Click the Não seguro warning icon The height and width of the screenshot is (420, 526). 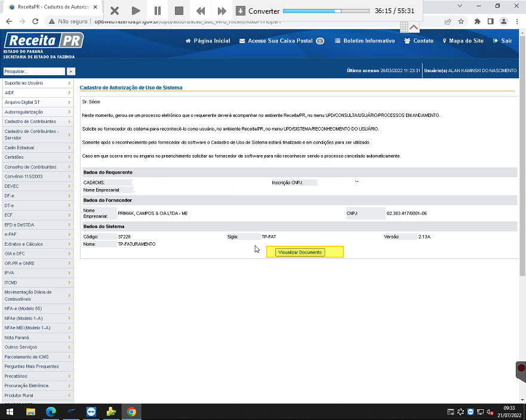pos(51,21)
